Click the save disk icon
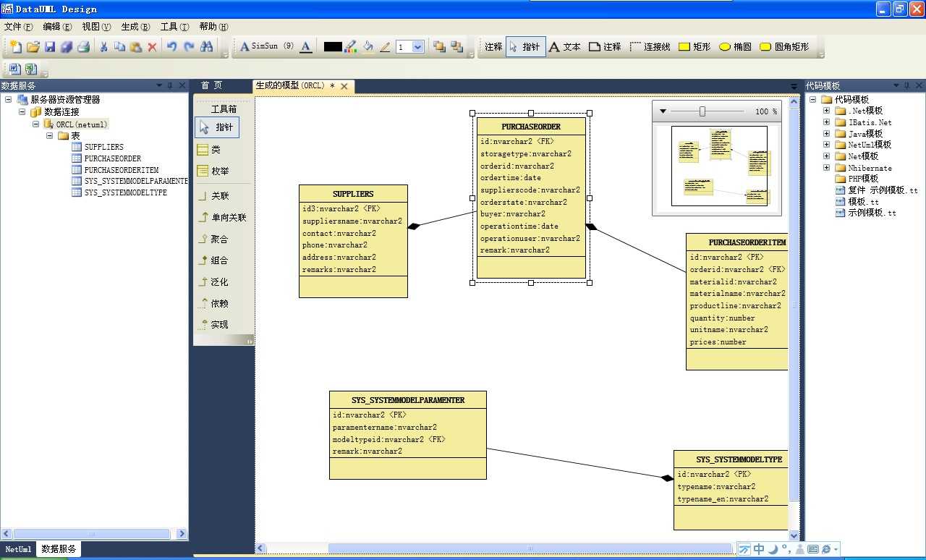The height and width of the screenshot is (560, 926). (x=50, y=46)
